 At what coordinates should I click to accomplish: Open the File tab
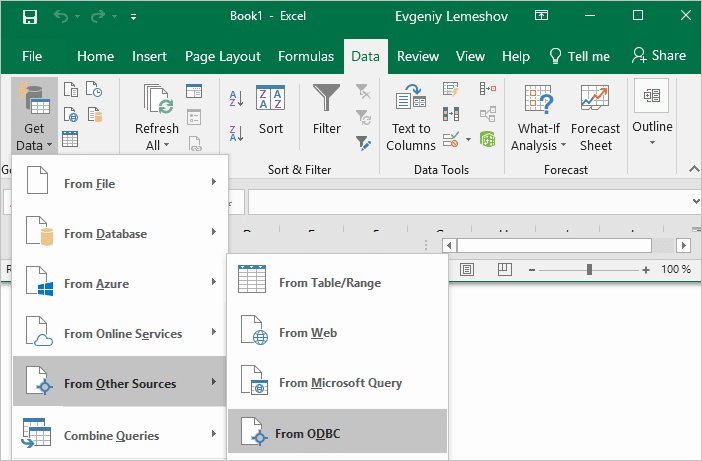pos(32,56)
